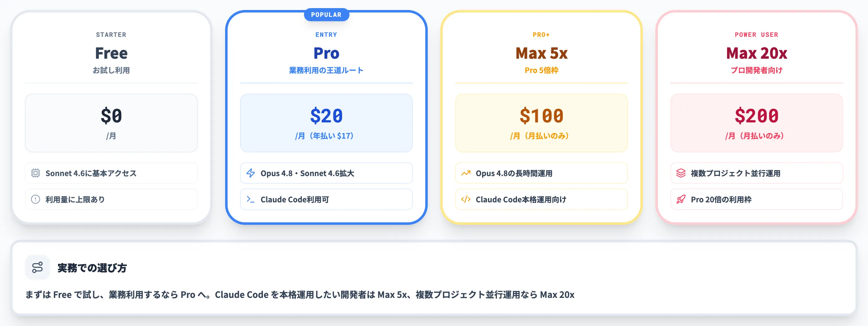Click the お試し利用 subtitle
Screen dimensions: 868x326
click(111, 70)
